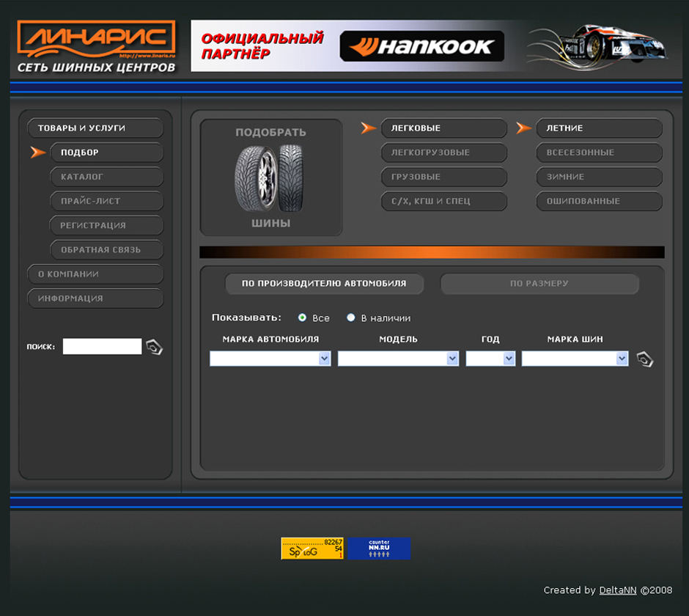Open the Прайс-лист page

pyautogui.click(x=107, y=201)
